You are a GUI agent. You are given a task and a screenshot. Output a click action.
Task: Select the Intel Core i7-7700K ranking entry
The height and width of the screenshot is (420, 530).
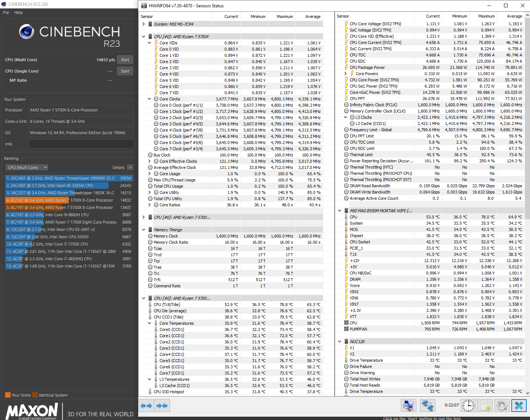tap(69, 244)
